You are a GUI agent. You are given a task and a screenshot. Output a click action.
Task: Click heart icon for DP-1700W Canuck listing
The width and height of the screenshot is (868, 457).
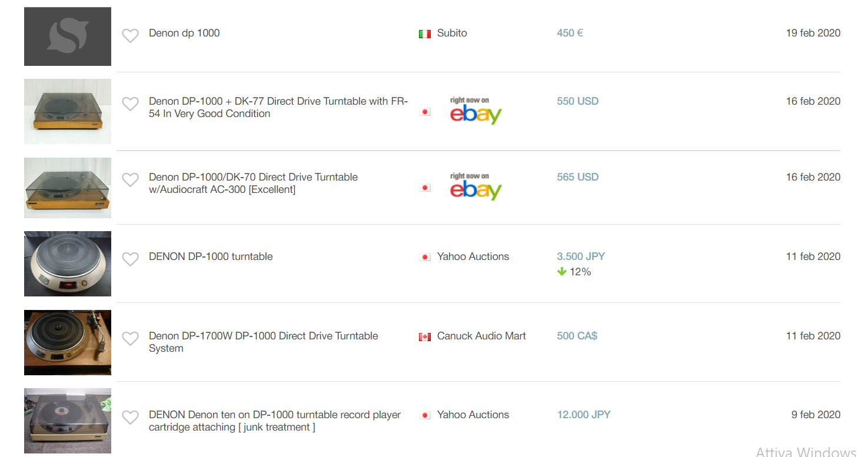pyautogui.click(x=130, y=339)
